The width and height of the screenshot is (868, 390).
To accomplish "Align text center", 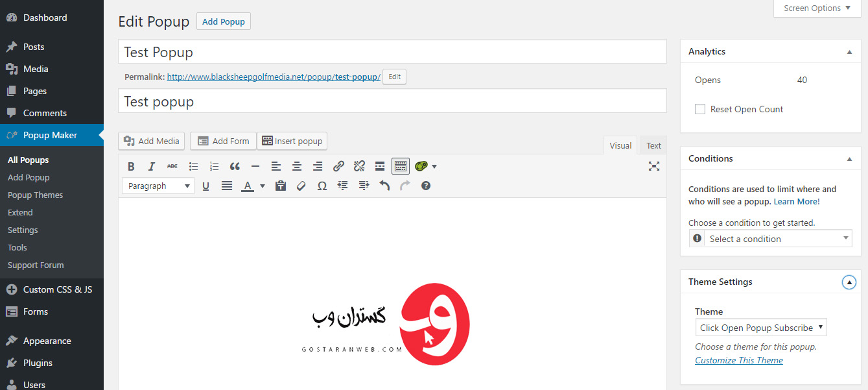I will point(297,166).
